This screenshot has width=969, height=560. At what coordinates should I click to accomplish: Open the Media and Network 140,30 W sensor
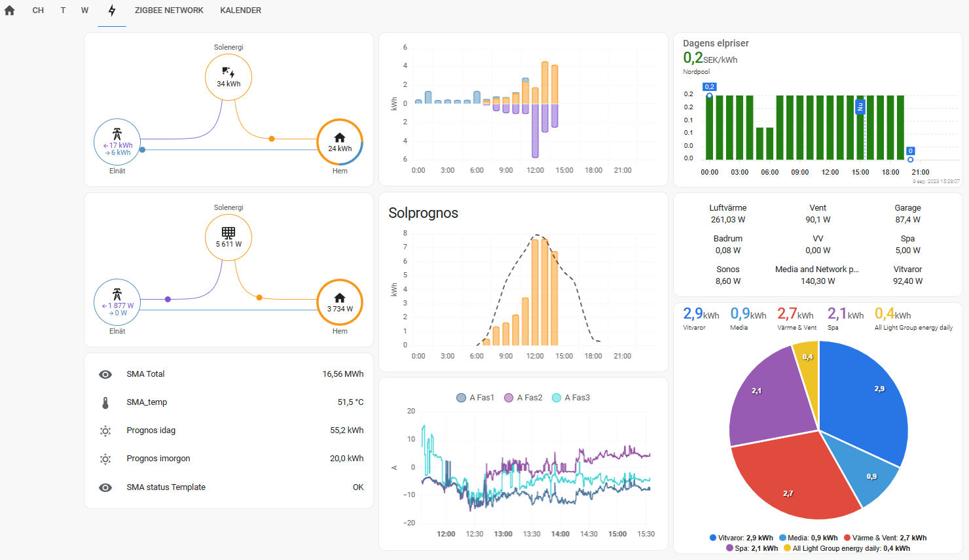coord(818,275)
